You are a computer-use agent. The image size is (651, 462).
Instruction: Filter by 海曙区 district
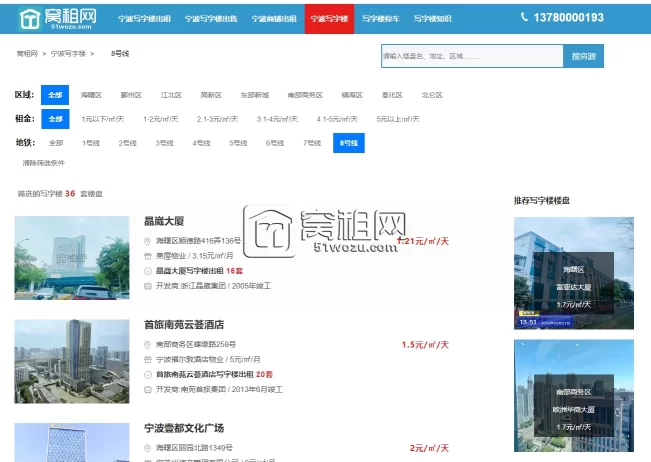pyautogui.click(x=91, y=95)
